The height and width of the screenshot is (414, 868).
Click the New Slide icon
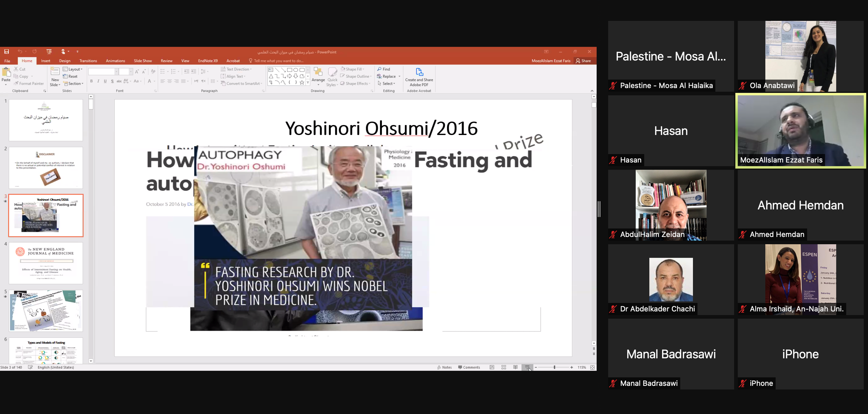click(55, 72)
